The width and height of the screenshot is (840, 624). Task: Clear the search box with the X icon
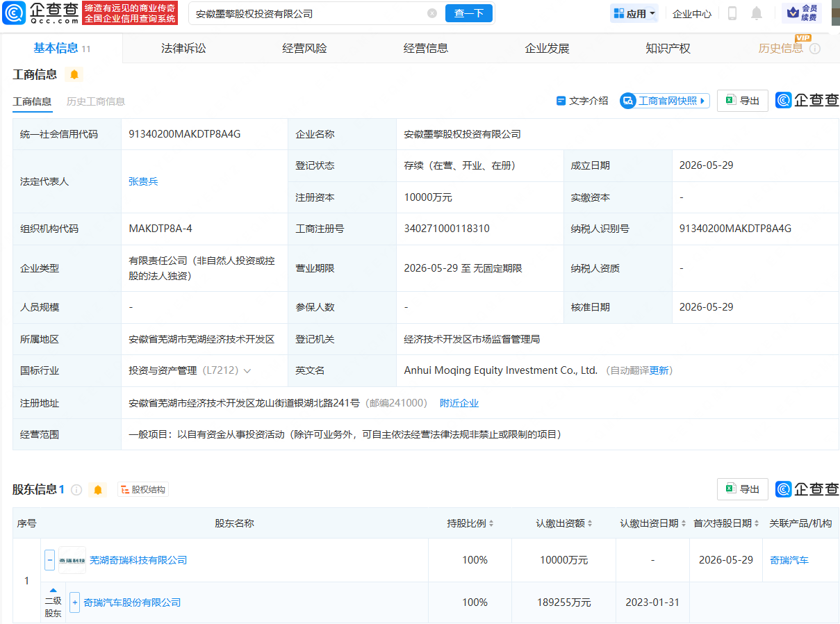pos(432,13)
